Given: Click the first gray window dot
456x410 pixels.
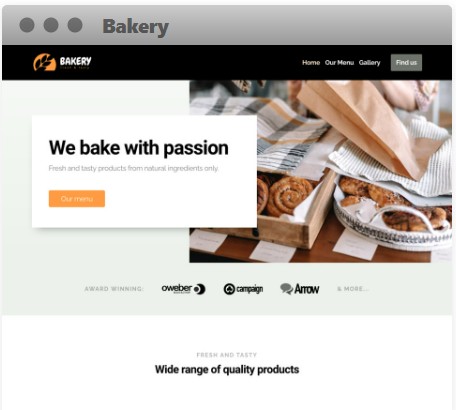Looking at the screenshot, I should [27, 25].
